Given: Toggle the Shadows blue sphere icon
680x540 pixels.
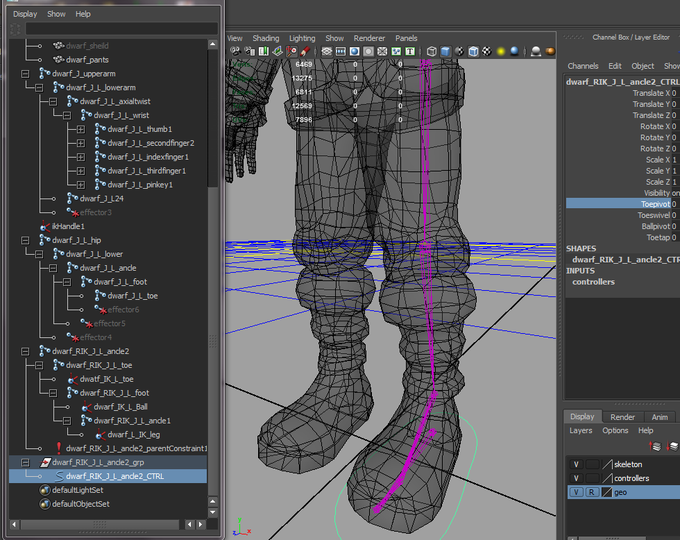Looking at the screenshot, I should [514, 52].
